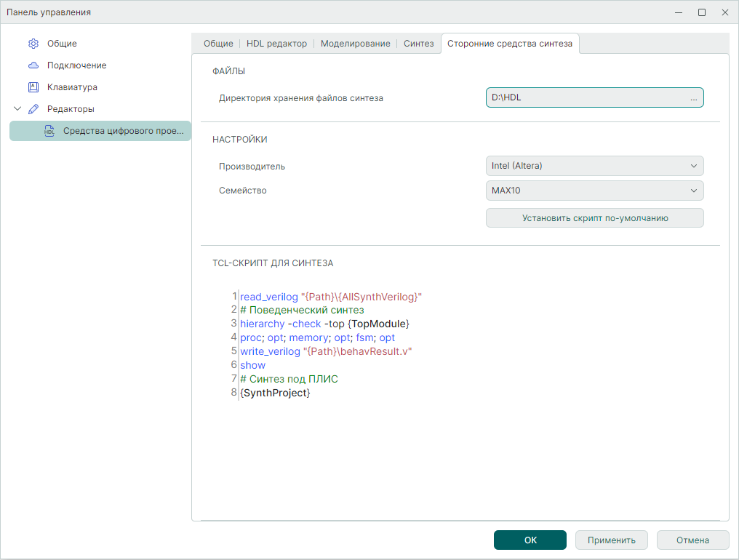Image resolution: width=739 pixels, height=560 pixels.
Task: Confirm with the OK button
Action: click(530, 540)
